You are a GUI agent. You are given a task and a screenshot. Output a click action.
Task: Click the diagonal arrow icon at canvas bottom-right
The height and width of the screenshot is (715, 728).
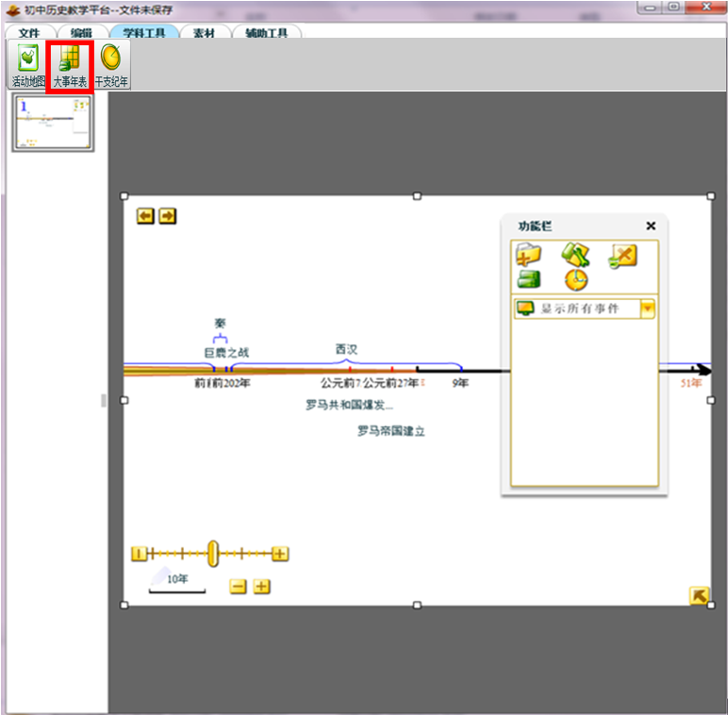click(699, 595)
